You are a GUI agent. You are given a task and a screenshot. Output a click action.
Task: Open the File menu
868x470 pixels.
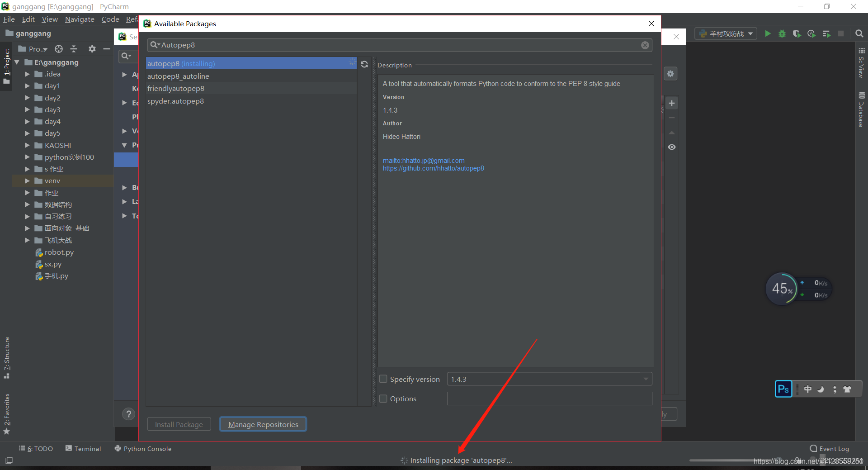tap(9, 19)
